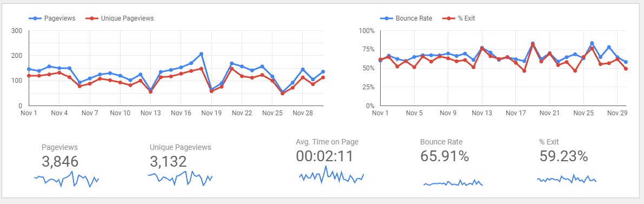Click the lowest Pageviews point near Nov 26
This screenshot has height=204, width=644.
pyautogui.click(x=283, y=92)
